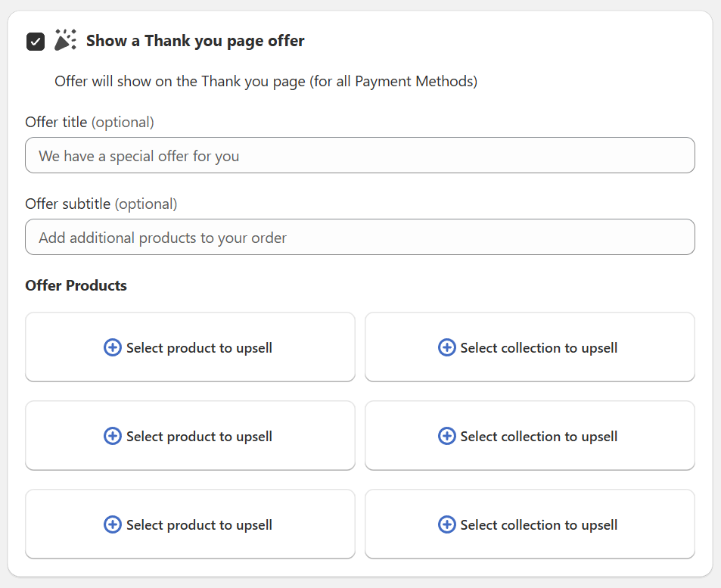The width and height of the screenshot is (721, 588).
Task: Uncheck the Show a Thank you page offer checkbox
Action: coord(36,42)
